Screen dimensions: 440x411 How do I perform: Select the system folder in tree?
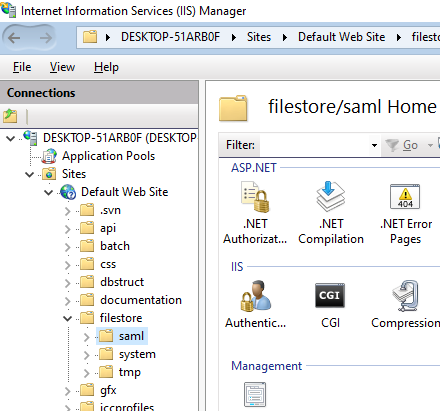(x=137, y=354)
